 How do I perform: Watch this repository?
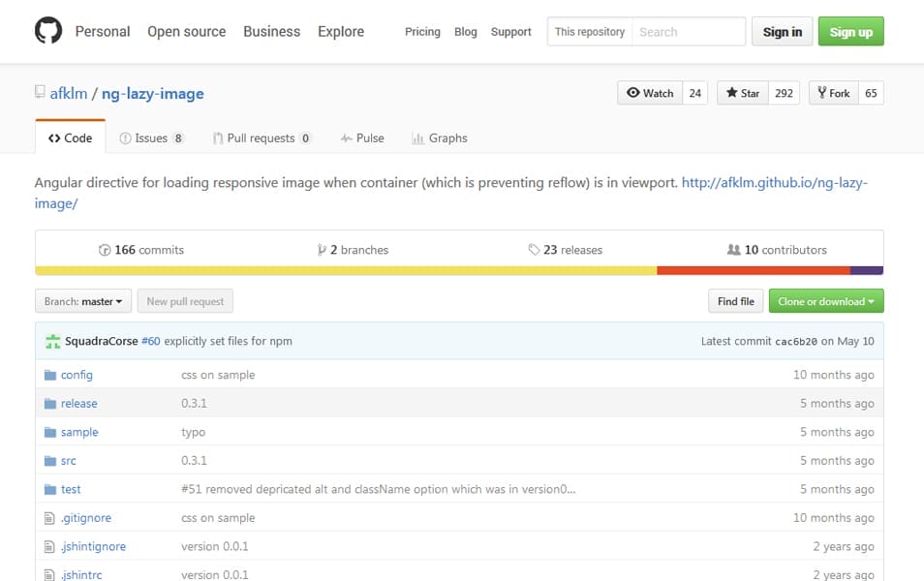tap(650, 93)
